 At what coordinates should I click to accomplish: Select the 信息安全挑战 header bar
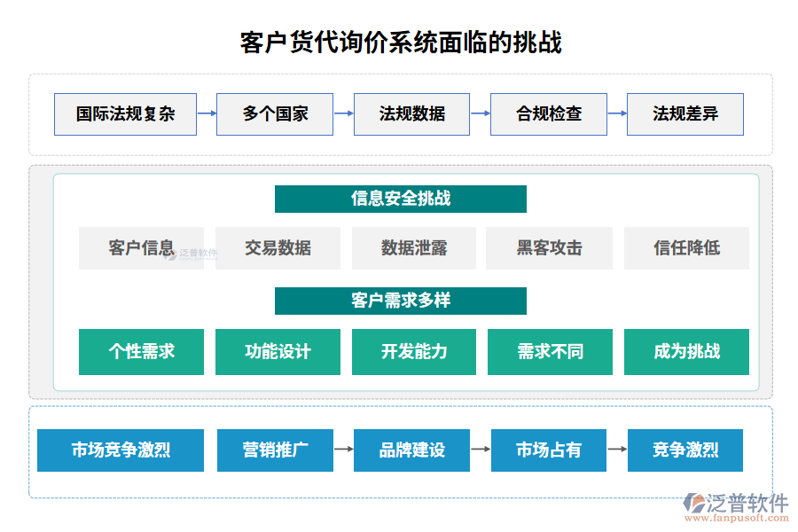(400, 199)
